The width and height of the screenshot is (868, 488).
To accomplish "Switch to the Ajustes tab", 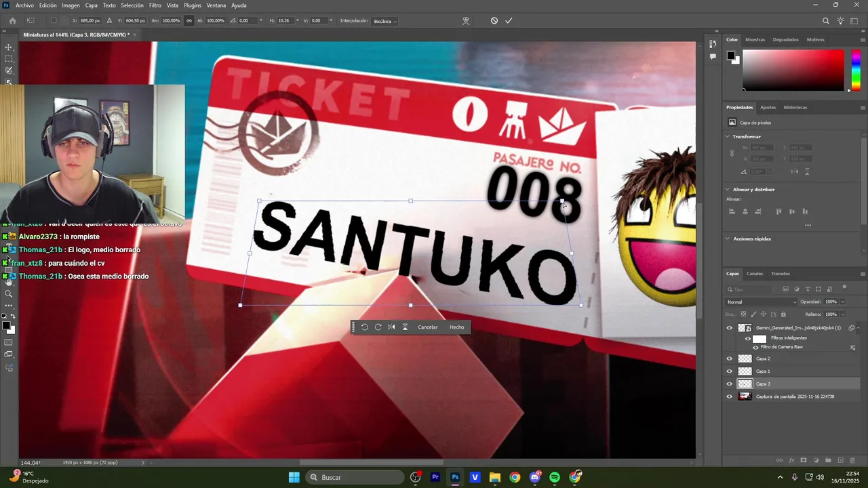I will point(768,107).
